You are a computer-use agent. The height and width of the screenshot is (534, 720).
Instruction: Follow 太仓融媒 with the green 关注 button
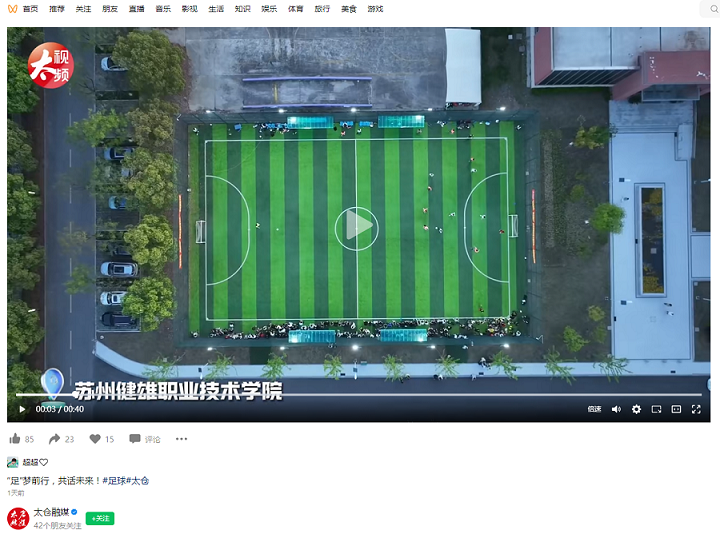(x=100, y=518)
